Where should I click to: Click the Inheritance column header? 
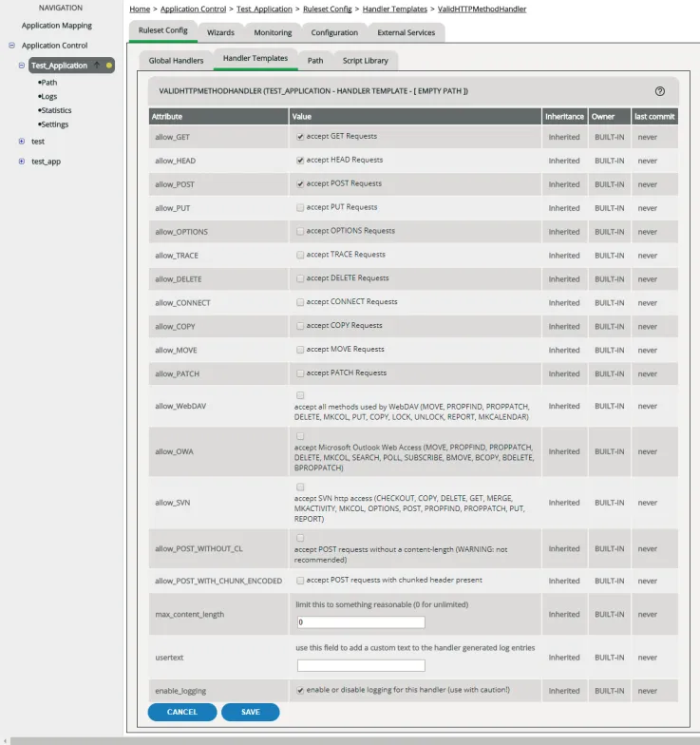[564, 116]
